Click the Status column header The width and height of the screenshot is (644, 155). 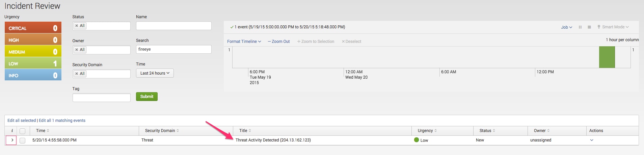(501, 131)
